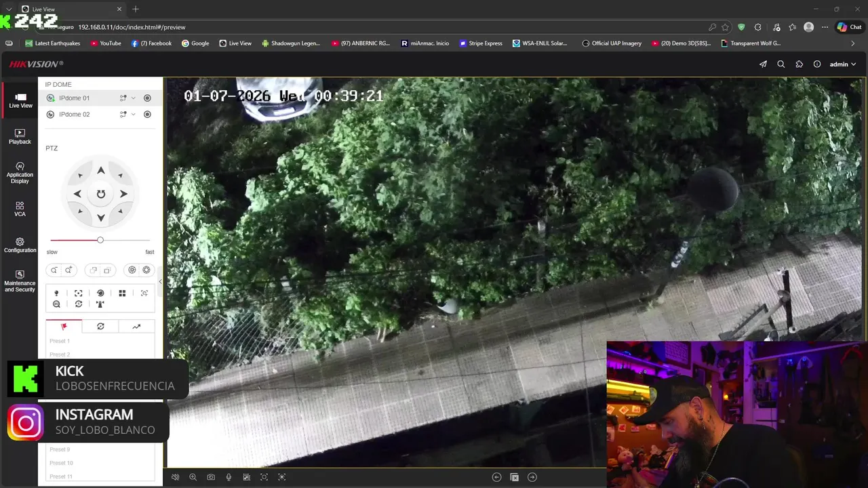This screenshot has height=488, width=868.
Task: Move PTZ diagonally up-left
Action: (81, 176)
